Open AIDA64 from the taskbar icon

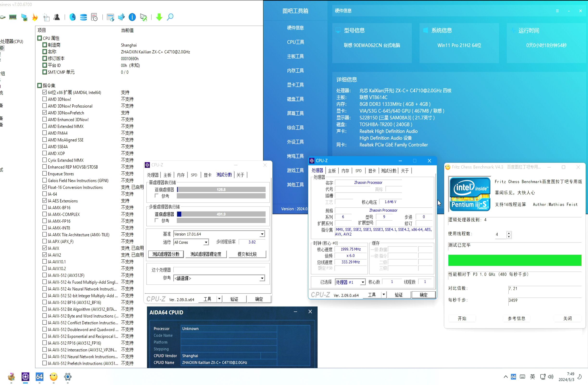coord(39,377)
